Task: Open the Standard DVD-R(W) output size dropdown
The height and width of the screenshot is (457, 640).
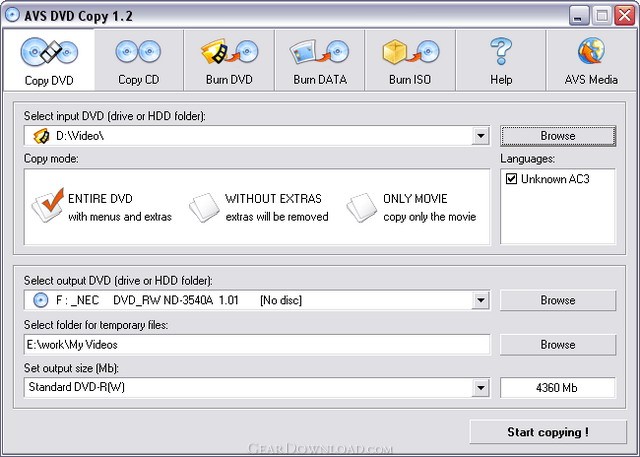Action: click(x=481, y=387)
